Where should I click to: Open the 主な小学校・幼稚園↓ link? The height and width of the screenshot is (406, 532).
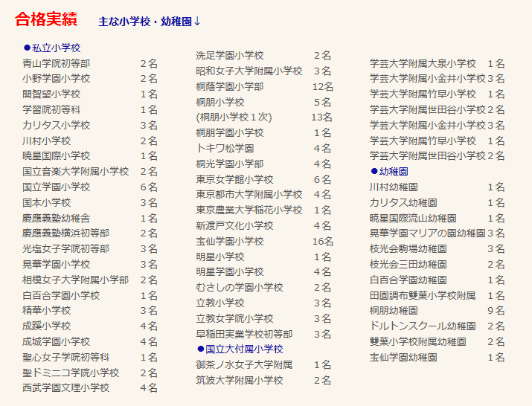[150, 22]
